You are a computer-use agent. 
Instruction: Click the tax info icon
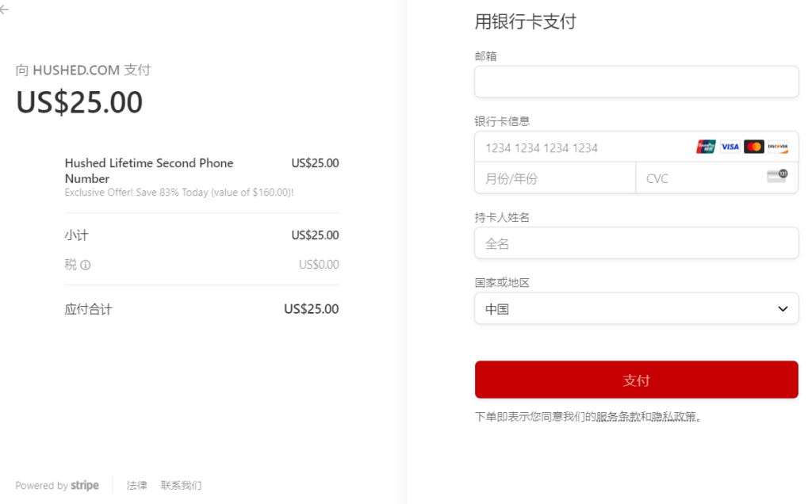(x=86, y=265)
